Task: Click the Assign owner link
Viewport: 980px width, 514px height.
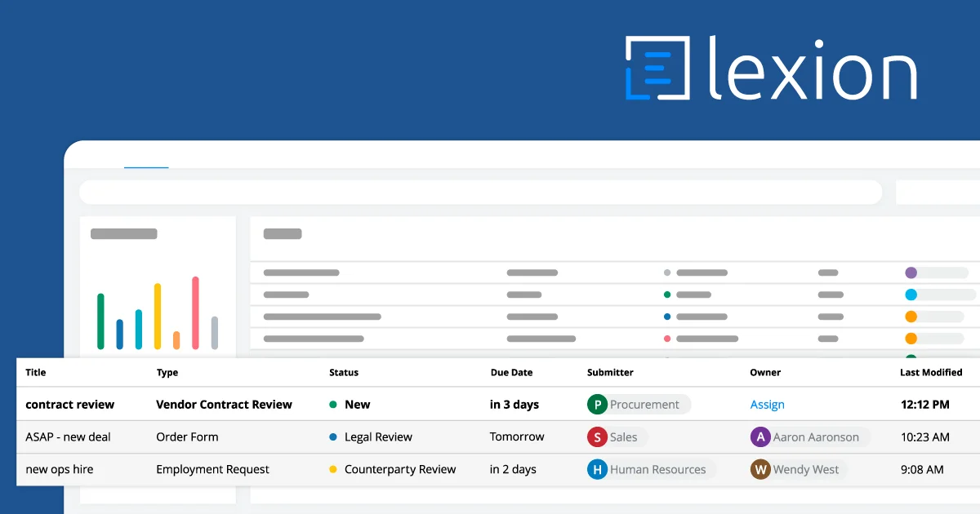Action: pyautogui.click(x=767, y=405)
